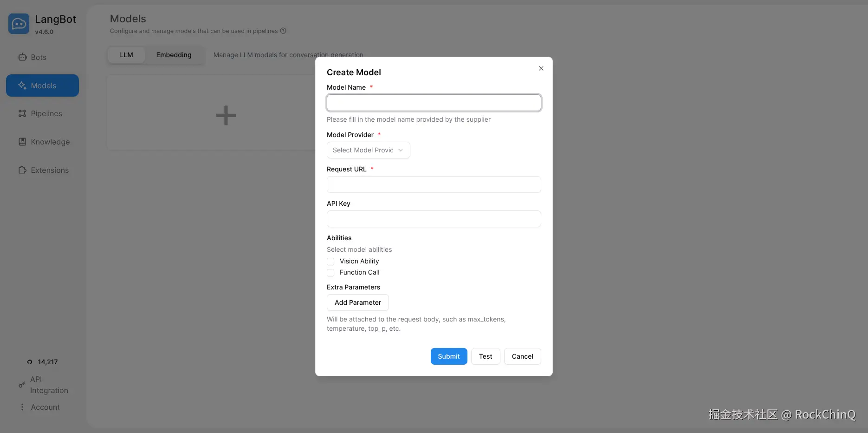Open the API Integration settings
Screen dimensions: 868x433
(x=44, y=385)
